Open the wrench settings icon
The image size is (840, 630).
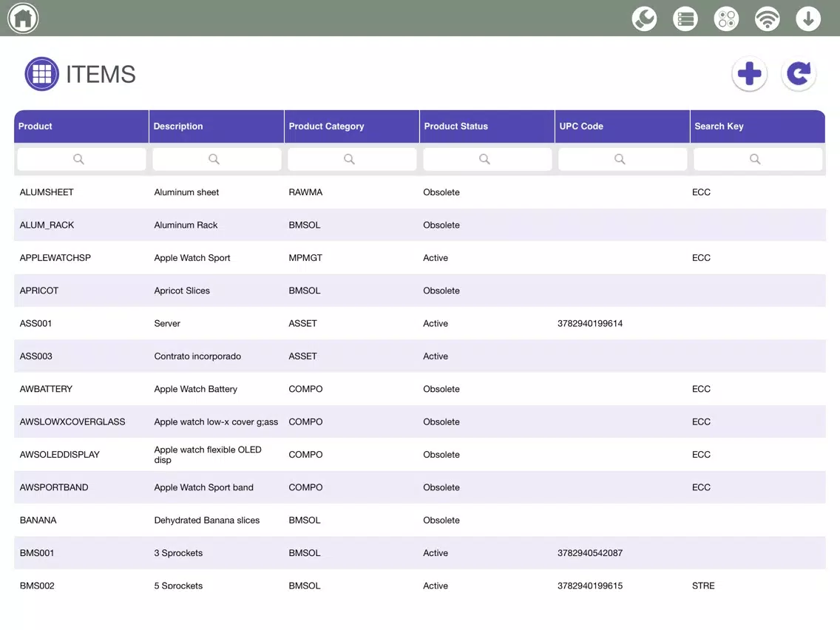pos(645,18)
